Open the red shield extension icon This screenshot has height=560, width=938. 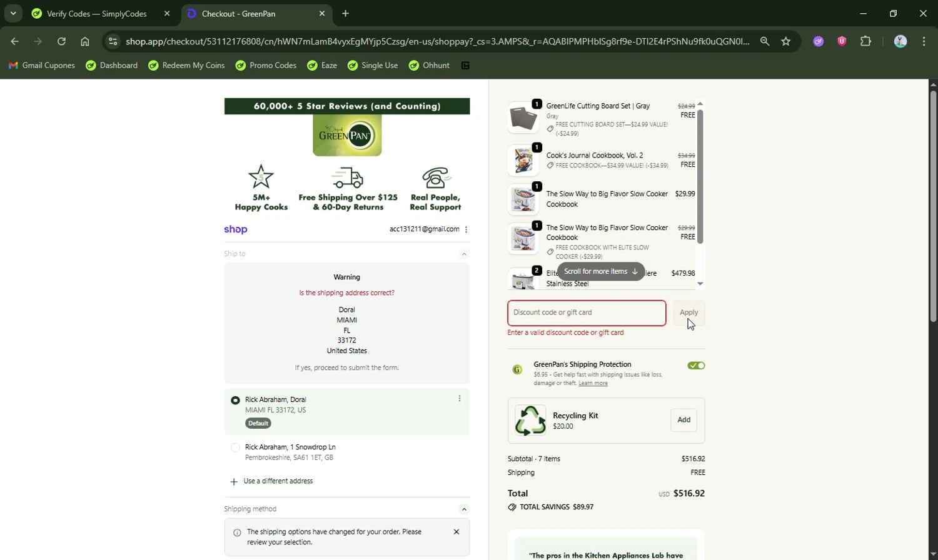tap(842, 41)
